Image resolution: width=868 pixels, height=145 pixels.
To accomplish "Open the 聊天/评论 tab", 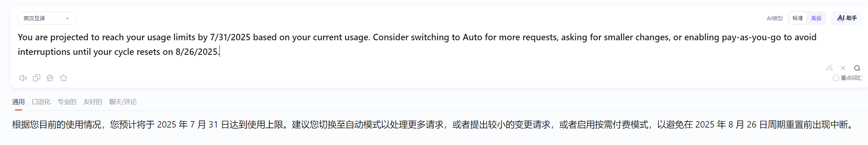I will coord(123,102).
